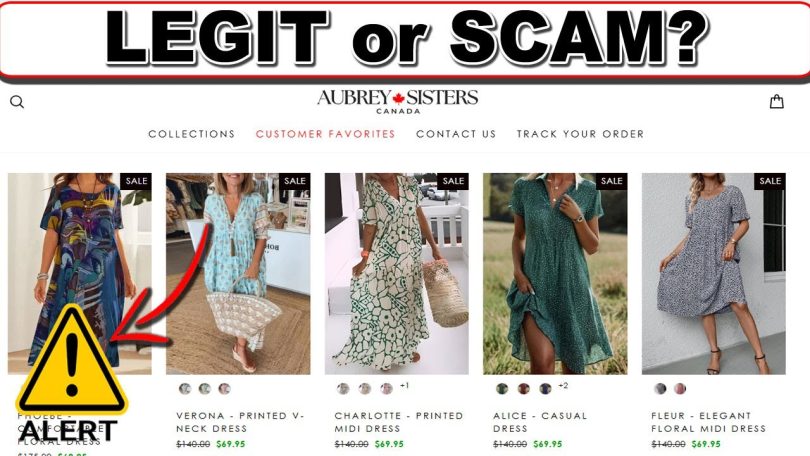
Task: Click SALE badge on Alice dress
Action: [612, 181]
